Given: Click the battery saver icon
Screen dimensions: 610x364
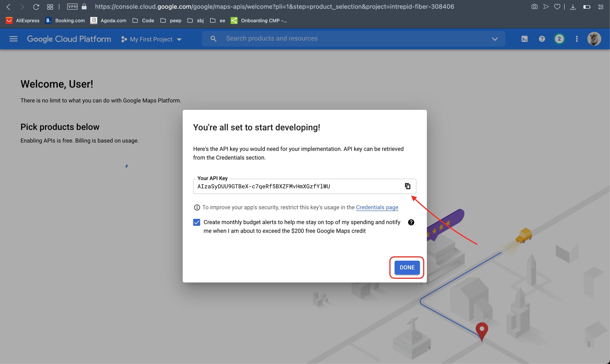Looking at the screenshot, I should coord(587,7).
